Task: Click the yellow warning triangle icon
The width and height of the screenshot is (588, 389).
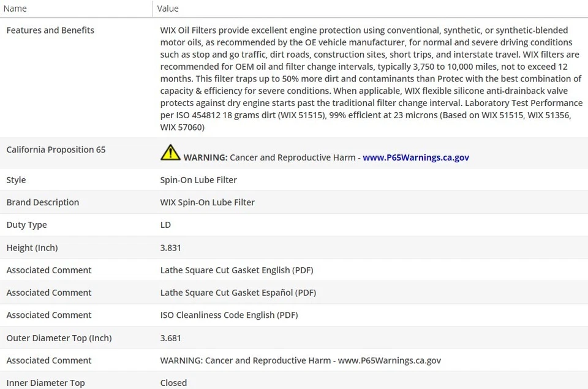Action: (170, 153)
